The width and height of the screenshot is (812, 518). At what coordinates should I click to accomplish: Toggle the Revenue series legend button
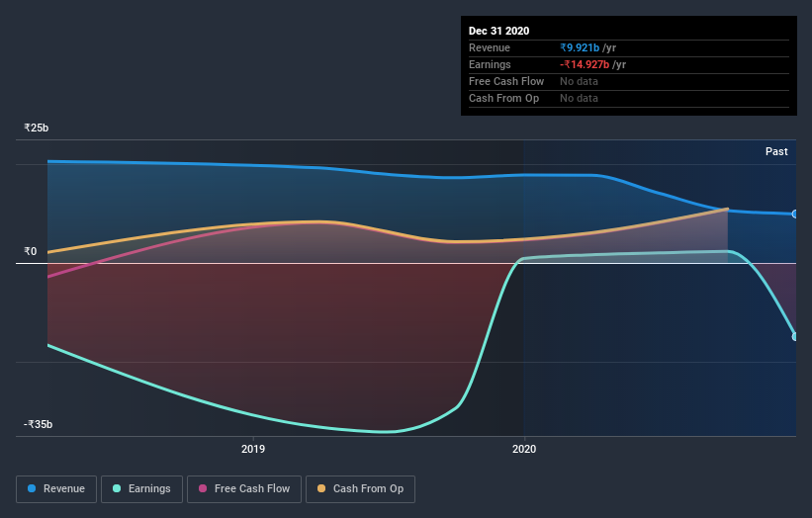click(x=56, y=489)
